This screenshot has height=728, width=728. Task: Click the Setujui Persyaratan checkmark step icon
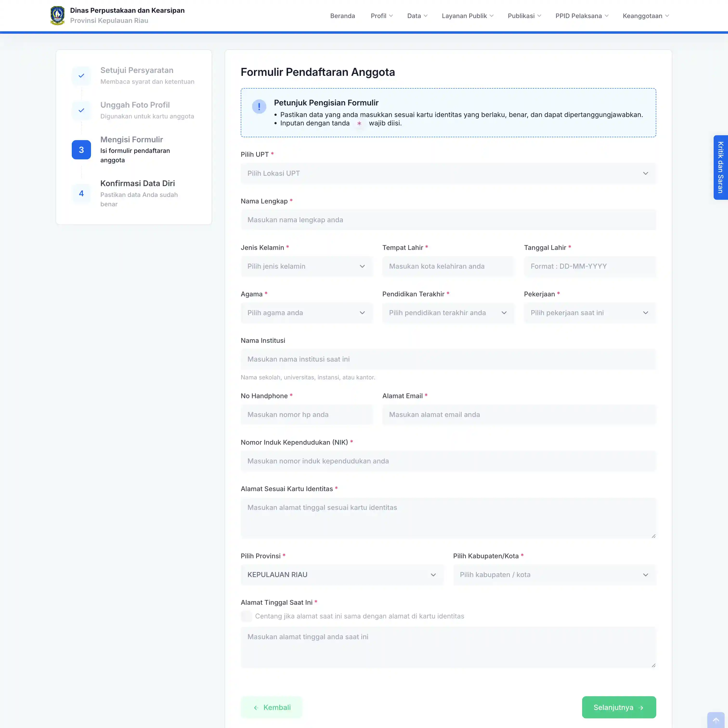[x=81, y=76]
